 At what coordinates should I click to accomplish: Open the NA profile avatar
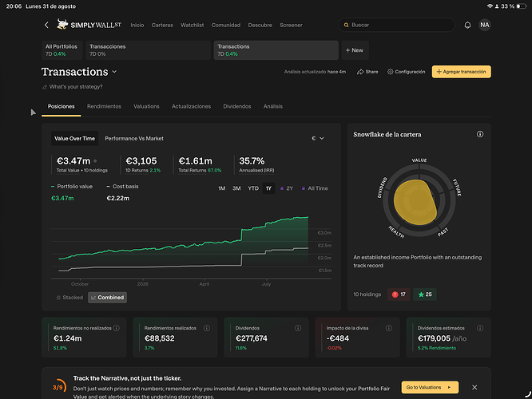[485, 25]
